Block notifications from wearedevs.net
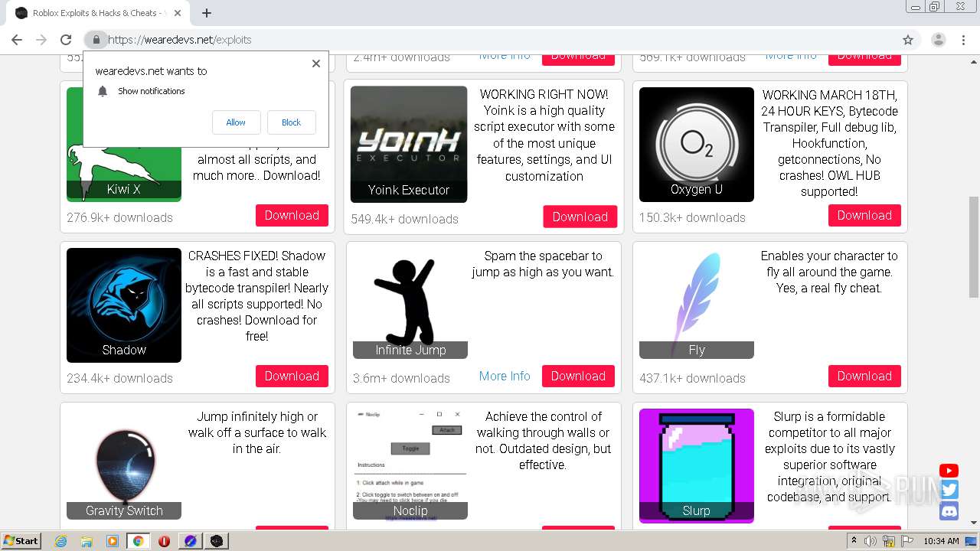This screenshot has width=980, height=551. click(291, 122)
